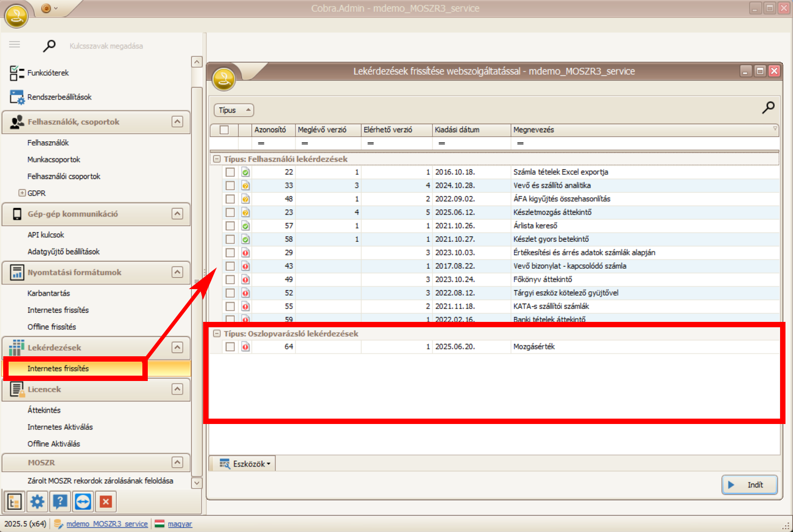Open the Eszközök dropdown menu
The image size is (793, 532).
246,464
